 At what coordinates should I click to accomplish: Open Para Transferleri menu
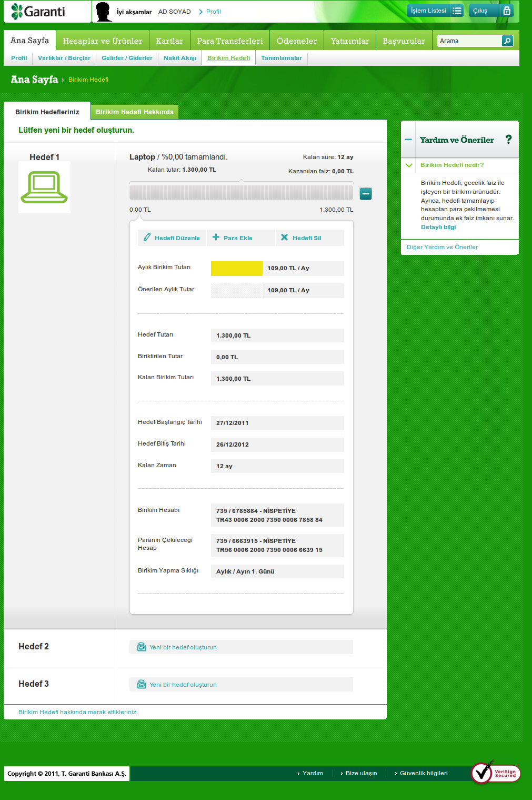[230, 41]
